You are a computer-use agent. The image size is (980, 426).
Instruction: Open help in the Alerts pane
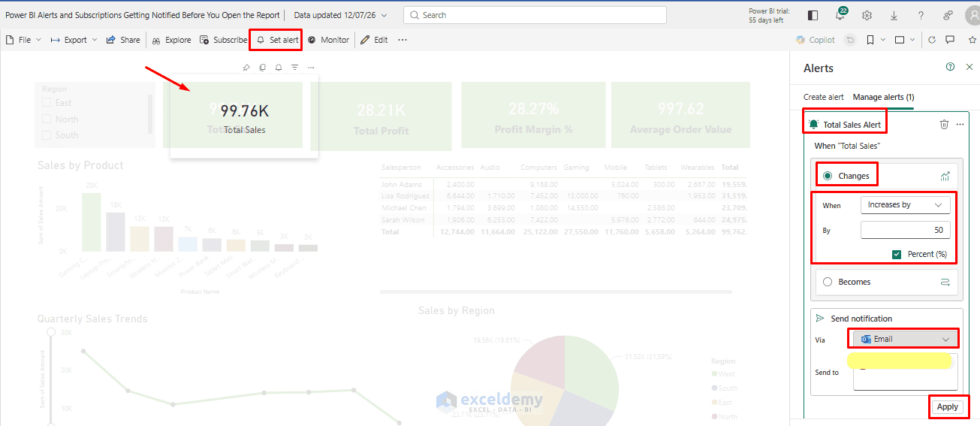coord(950,67)
